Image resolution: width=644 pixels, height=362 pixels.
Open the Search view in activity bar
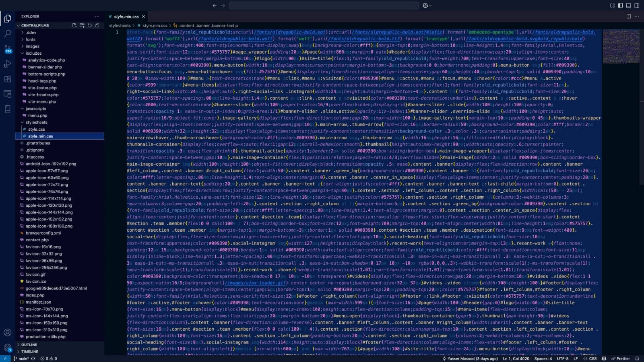coord(7,33)
